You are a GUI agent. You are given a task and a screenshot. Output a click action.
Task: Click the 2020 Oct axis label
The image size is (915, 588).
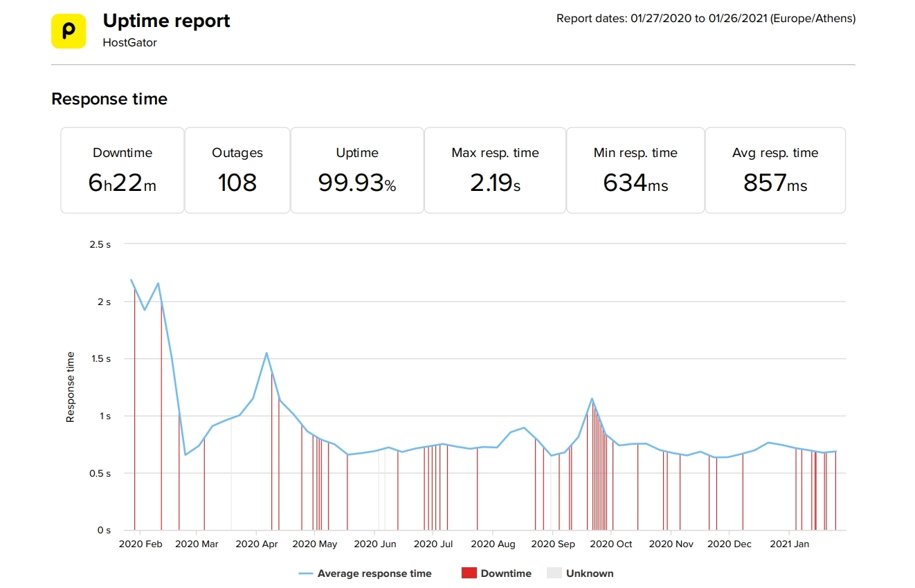[x=611, y=544]
